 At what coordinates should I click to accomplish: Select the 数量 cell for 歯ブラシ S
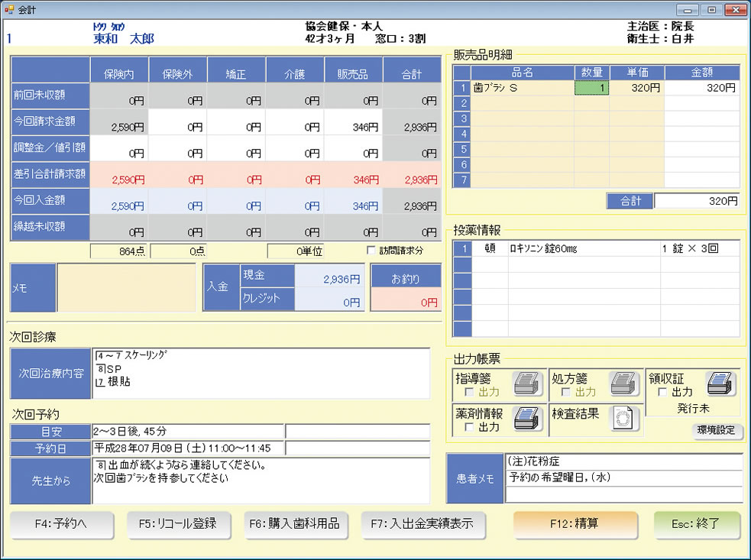pyautogui.click(x=591, y=88)
